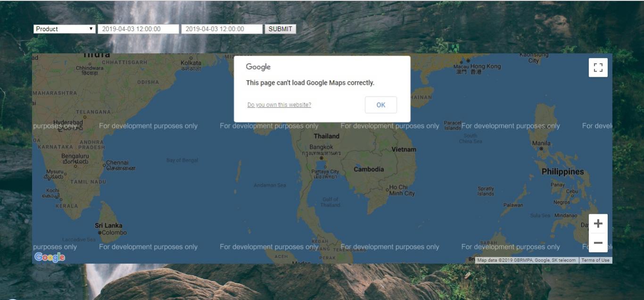
Task: Click the Palawan label
Action: point(513,205)
